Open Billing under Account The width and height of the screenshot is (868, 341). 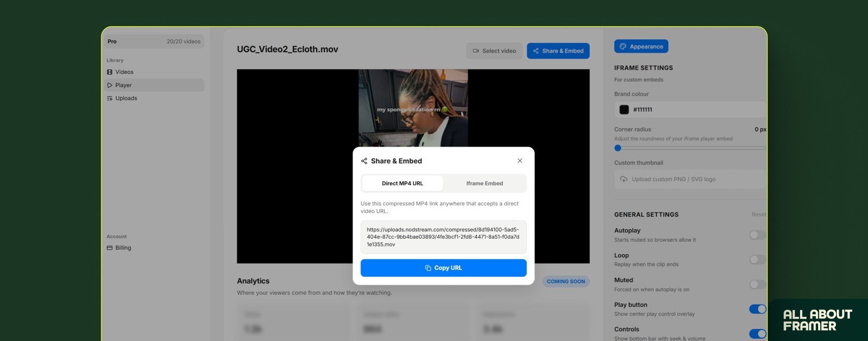[154, 248]
